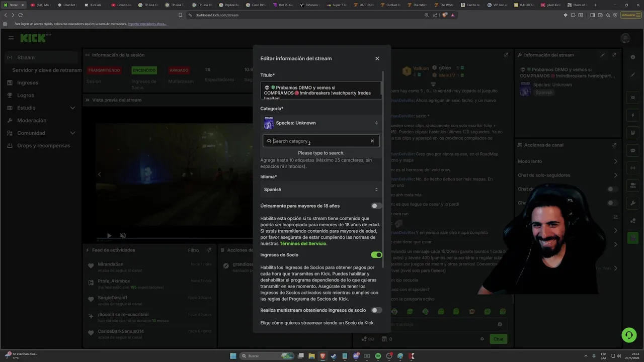The image size is (644, 362).
Task: Click the taskbar Buscar search box
Action: pos(266,356)
